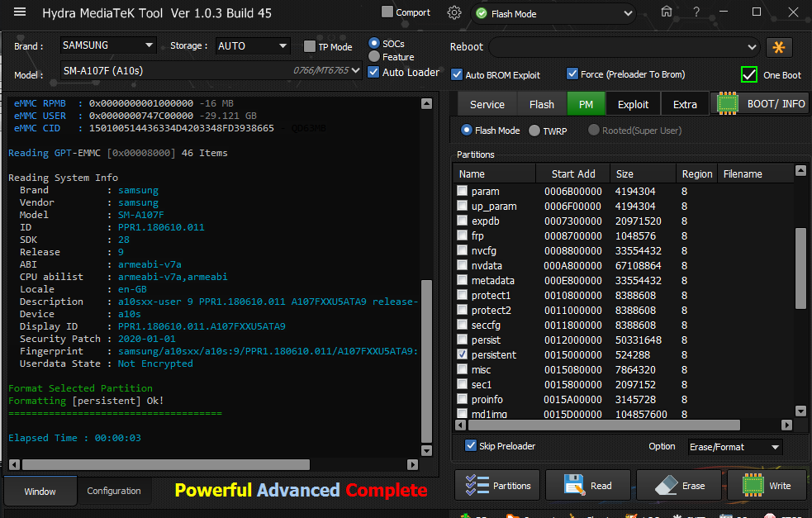Open the Exploit tab
The image size is (812, 518).
[x=633, y=104]
